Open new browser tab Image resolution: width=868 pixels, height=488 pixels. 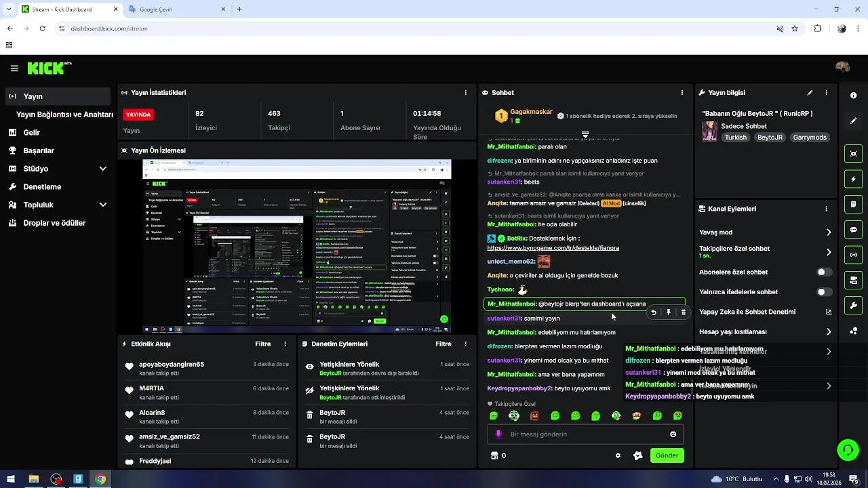(x=239, y=9)
